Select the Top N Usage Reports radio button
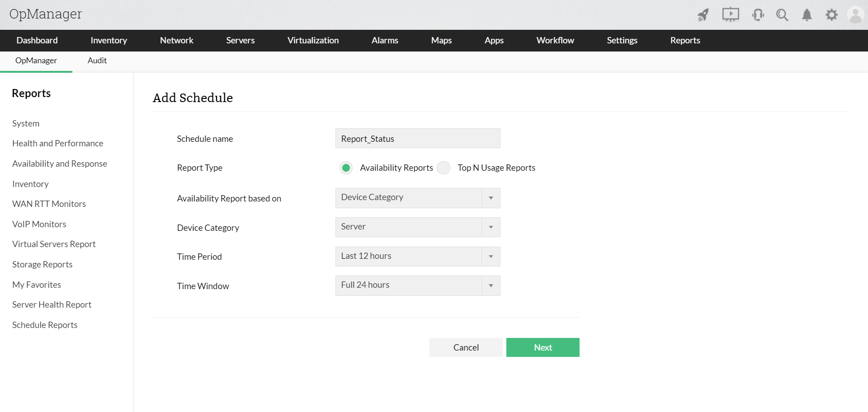 [x=443, y=168]
